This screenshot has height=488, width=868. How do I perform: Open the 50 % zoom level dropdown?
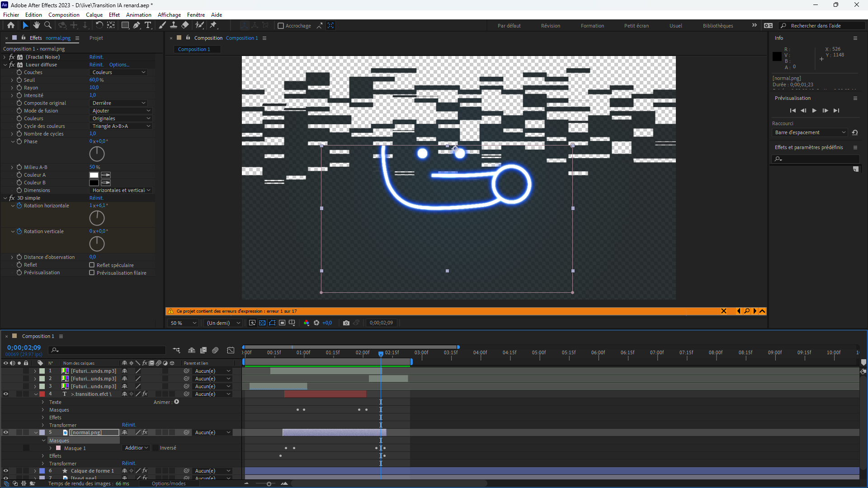click(x=184, y=323)
